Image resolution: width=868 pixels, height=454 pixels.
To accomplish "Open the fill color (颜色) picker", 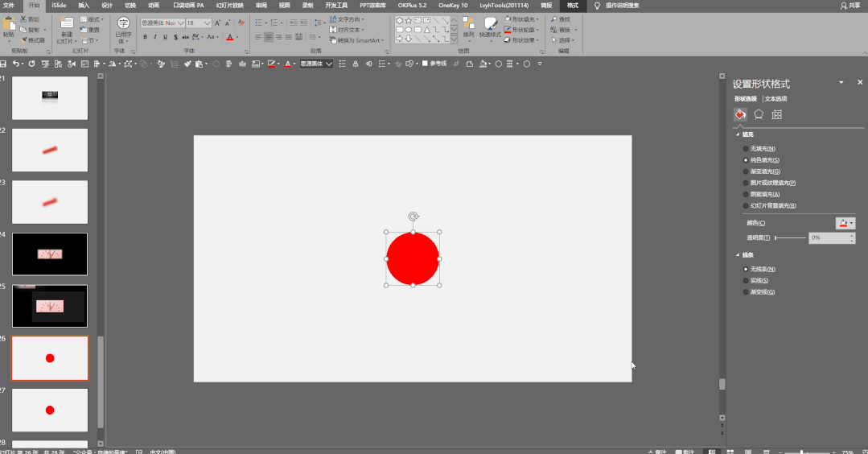I will (845, 223).
